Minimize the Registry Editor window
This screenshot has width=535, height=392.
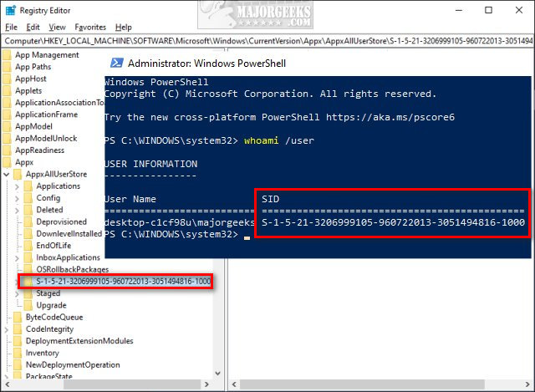[x=459, y=10]
